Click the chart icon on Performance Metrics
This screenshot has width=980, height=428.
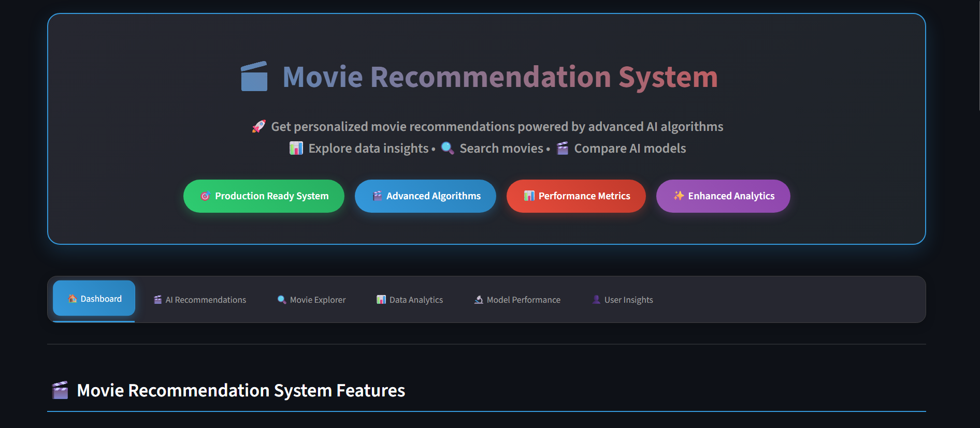click(529, 196)
